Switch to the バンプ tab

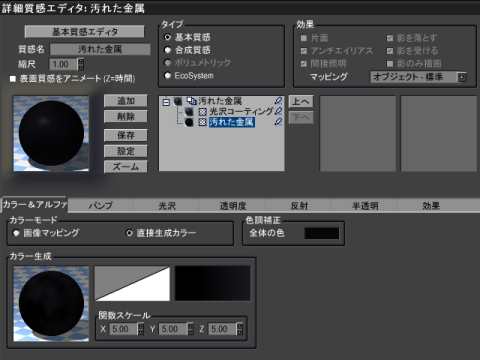(x=100, y=205)
